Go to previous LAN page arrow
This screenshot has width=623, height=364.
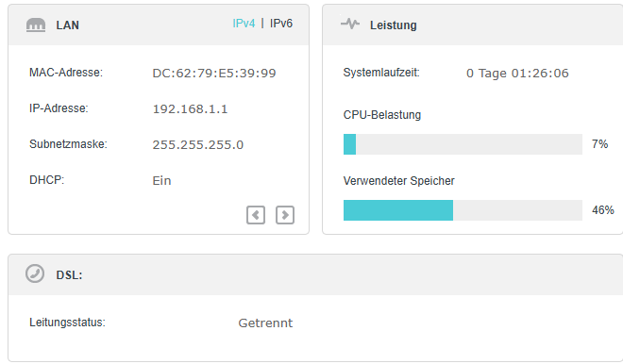[256, 215]
